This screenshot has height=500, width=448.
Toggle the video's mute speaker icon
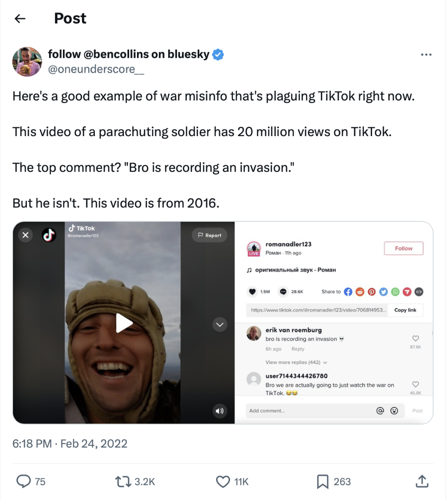220,410
